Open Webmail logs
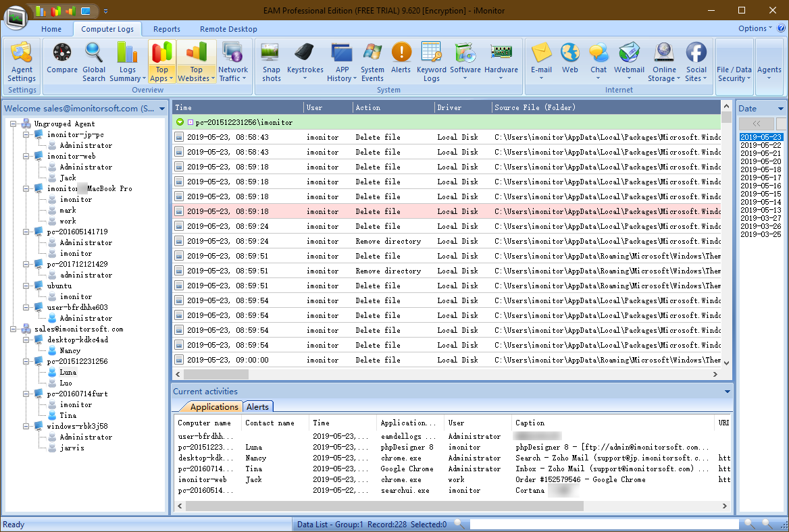789x532 pixels. tap(629, 62)
